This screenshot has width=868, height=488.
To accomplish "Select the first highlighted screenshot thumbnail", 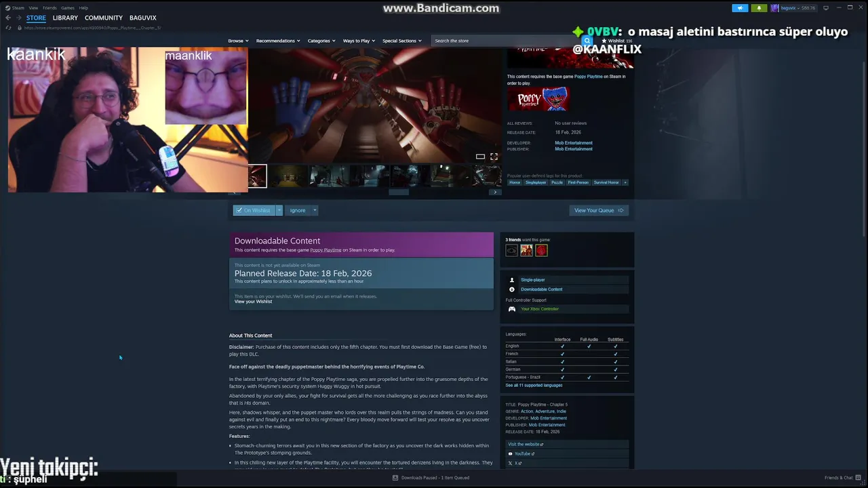I will pyautogui.click(x=258, y=176).
